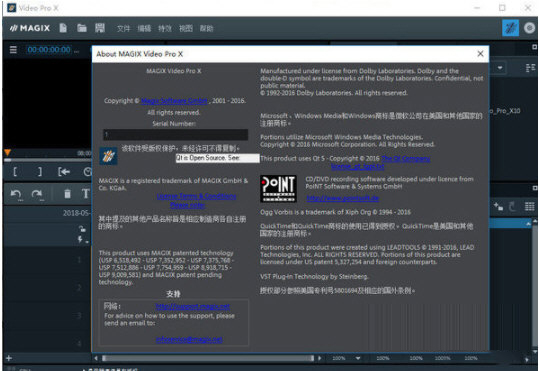This screenshot has width=539, height=371.
Task: Click the list view options icon top right
Action: pos(530,68)
